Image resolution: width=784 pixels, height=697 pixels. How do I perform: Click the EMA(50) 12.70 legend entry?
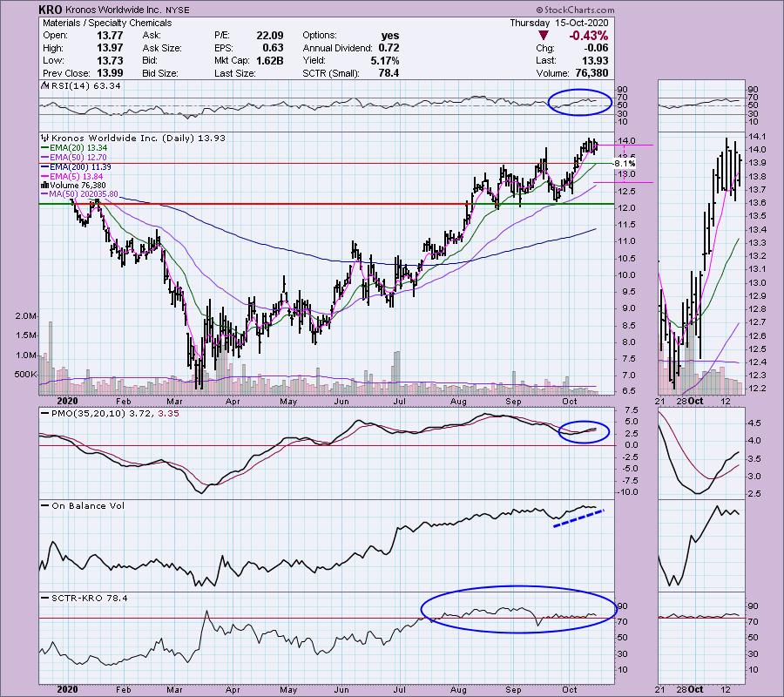pyautogui.click(x=78, y=158)
